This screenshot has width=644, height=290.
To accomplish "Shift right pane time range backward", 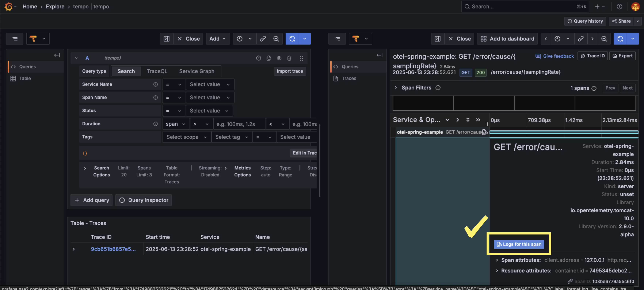I will click(x=546, y=39).
